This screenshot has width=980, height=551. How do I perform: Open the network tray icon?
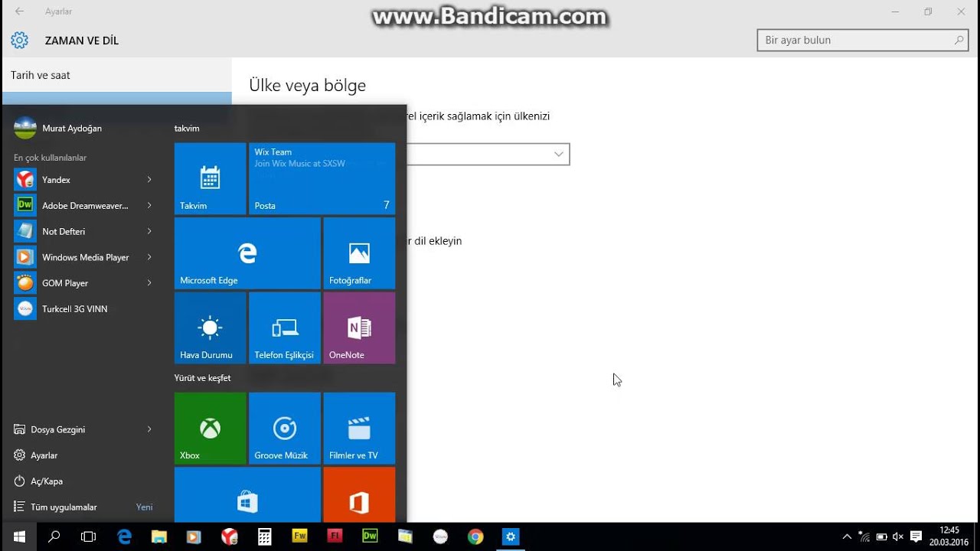pyautogui.click(x=864, y=536)
